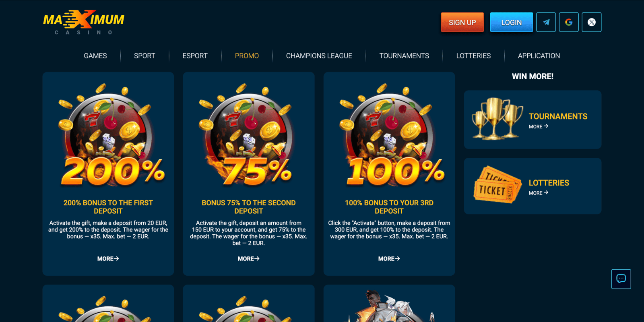Open the Application menu item

click(x=539, y=56)
